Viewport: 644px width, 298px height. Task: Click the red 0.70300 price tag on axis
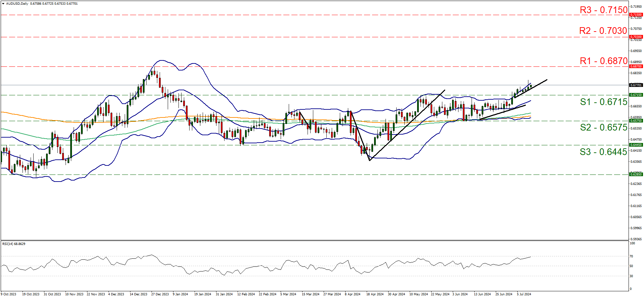pyautogui.click(x=636, y=37)
